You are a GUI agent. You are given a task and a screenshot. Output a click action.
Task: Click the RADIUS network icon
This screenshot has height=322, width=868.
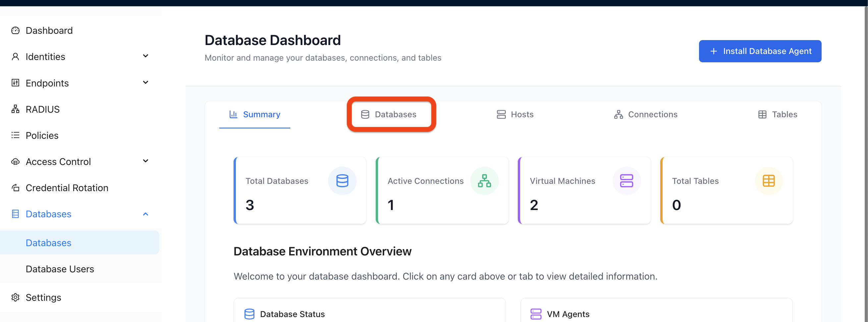16,109
